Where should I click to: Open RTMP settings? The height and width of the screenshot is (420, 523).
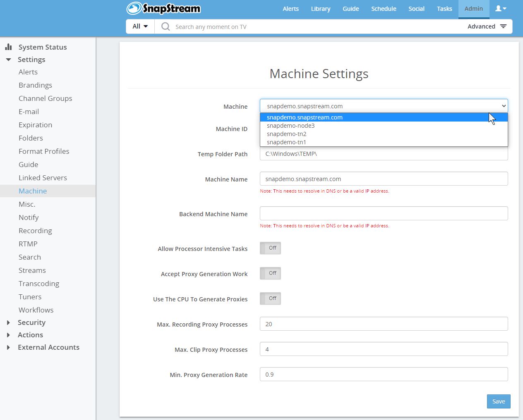tap(28, 244)
